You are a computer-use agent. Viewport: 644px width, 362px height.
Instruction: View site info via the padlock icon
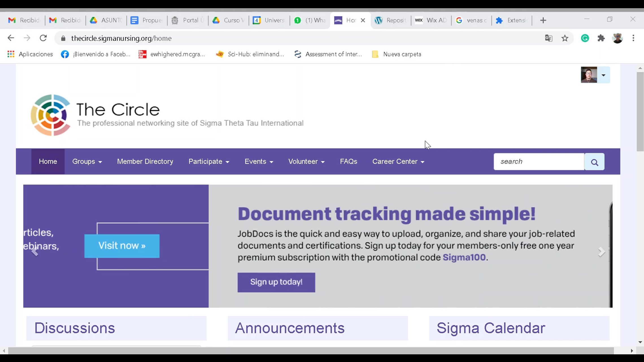(x=63, y=38)
